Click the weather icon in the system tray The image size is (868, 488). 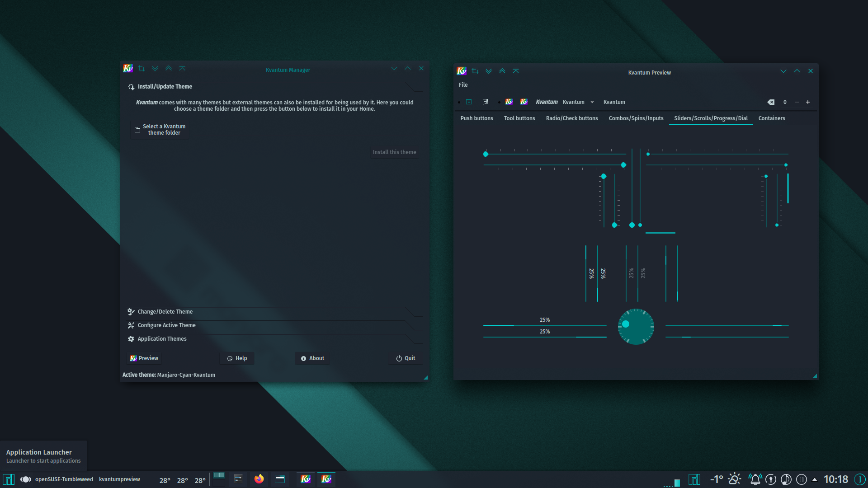pyautogui.click(x=735, y=479)
